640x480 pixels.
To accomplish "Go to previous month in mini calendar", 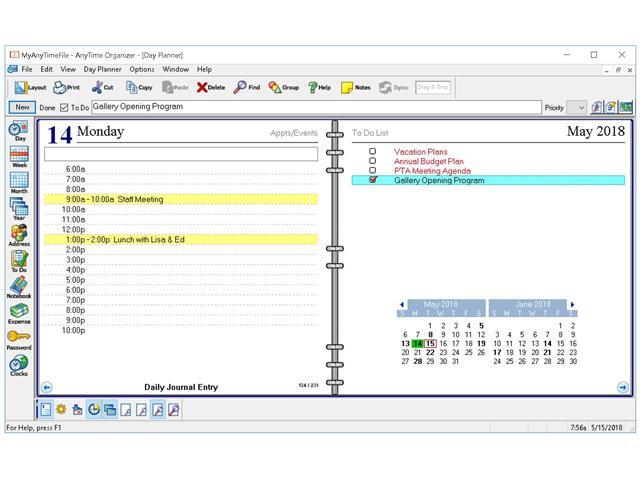I will click(x=402, y=304).
